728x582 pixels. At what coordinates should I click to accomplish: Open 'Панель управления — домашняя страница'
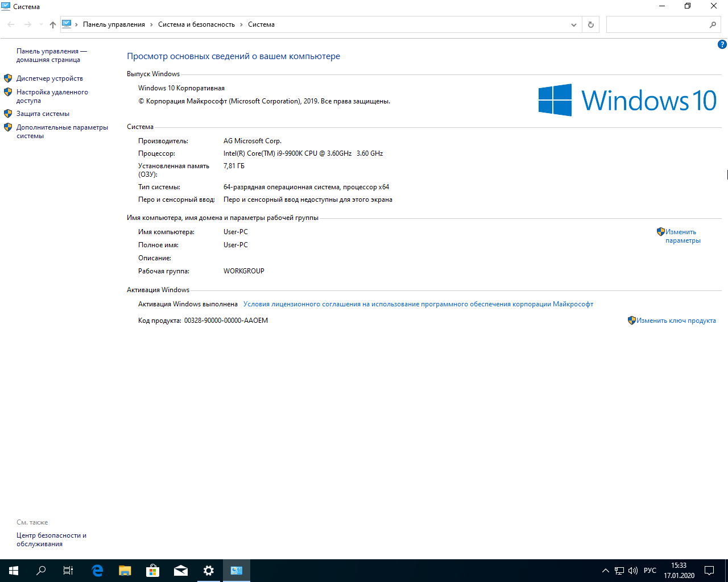coord(51,55)
